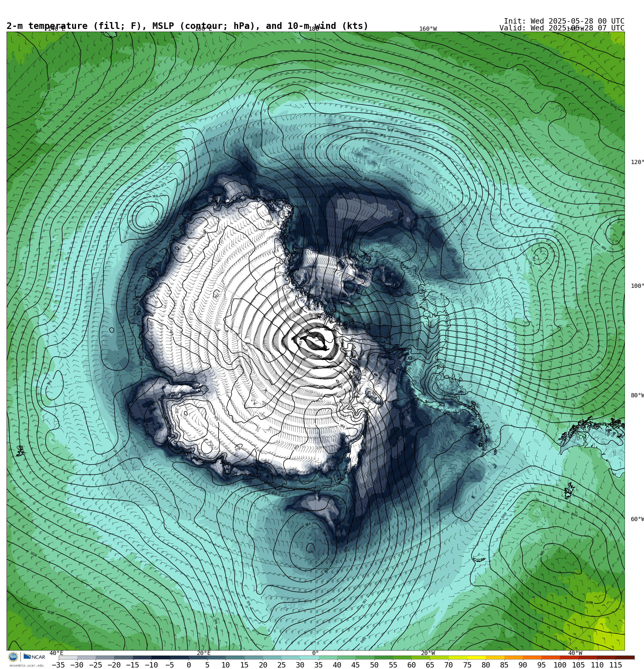Image resolution: width=644 pixels, height=669 pixels.
Task: Pick the colorbar swatch between -35 and -30
Action: pos(68,657)
